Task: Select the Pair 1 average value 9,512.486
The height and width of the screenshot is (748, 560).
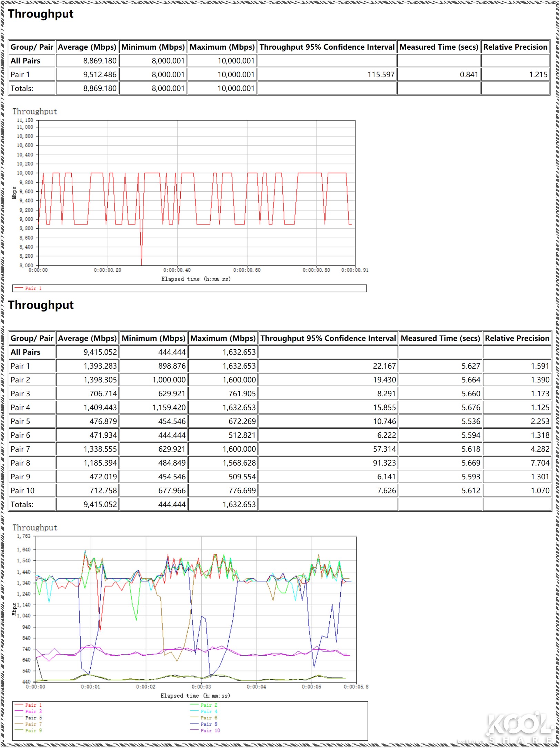Action: click(x=100, y=74)
